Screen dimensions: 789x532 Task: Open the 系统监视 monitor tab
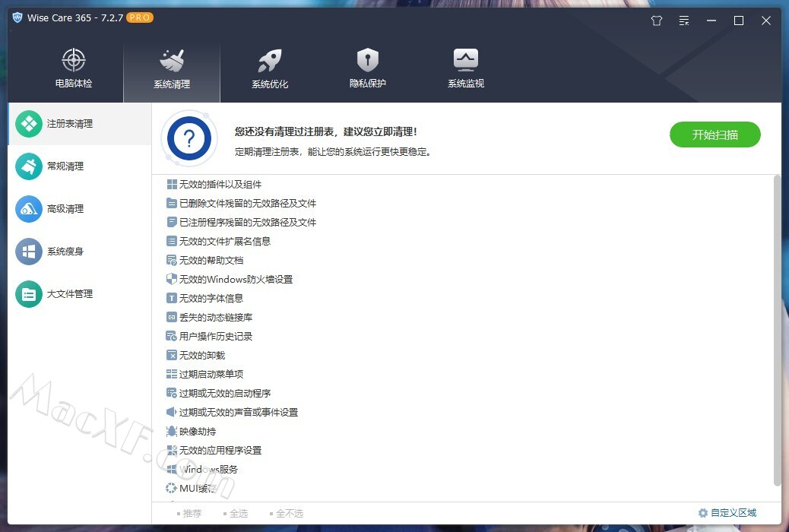(x=466, y=69)
